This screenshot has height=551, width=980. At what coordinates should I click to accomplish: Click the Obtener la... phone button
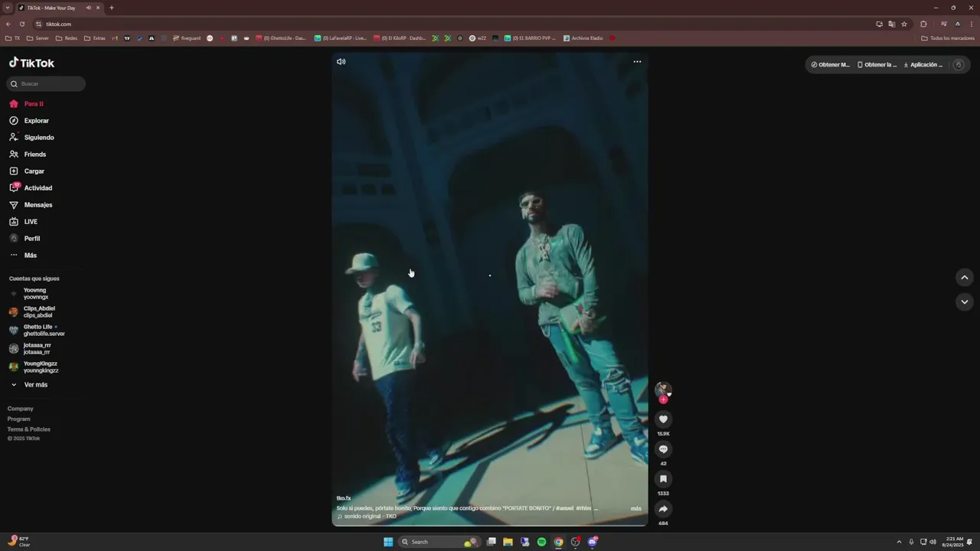(877, 65)
